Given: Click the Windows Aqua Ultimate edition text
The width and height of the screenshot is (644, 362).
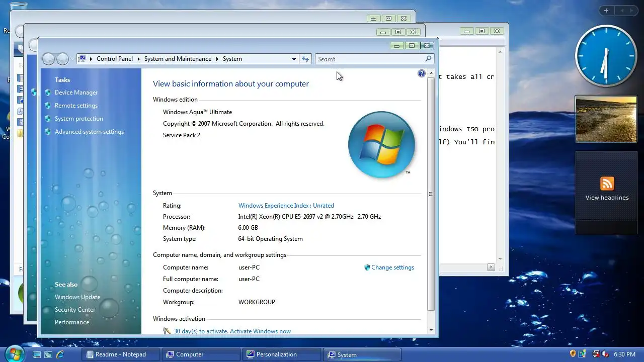Looking at the screenshot, I should [197, 112].
